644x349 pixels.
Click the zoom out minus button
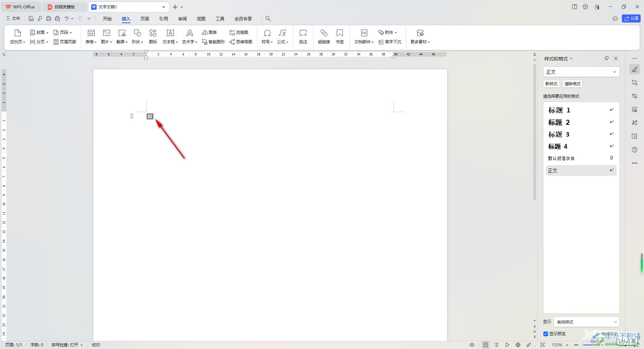coord(576,345)
